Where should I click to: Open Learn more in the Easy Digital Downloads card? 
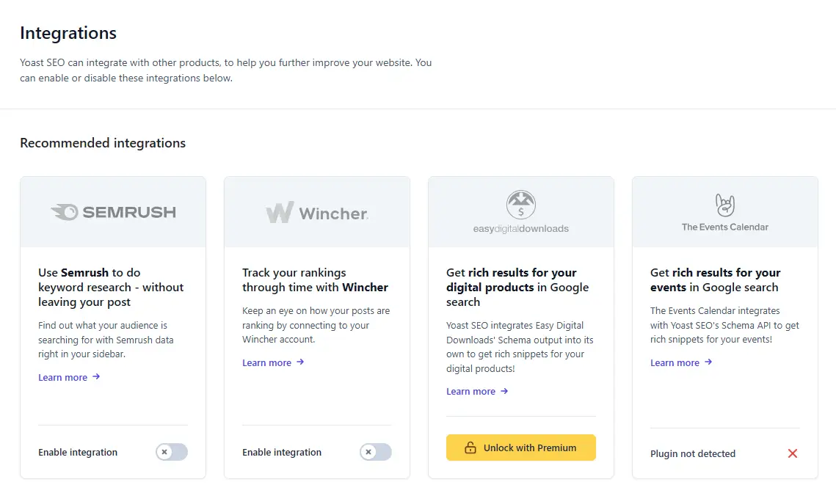click(470, 391)
